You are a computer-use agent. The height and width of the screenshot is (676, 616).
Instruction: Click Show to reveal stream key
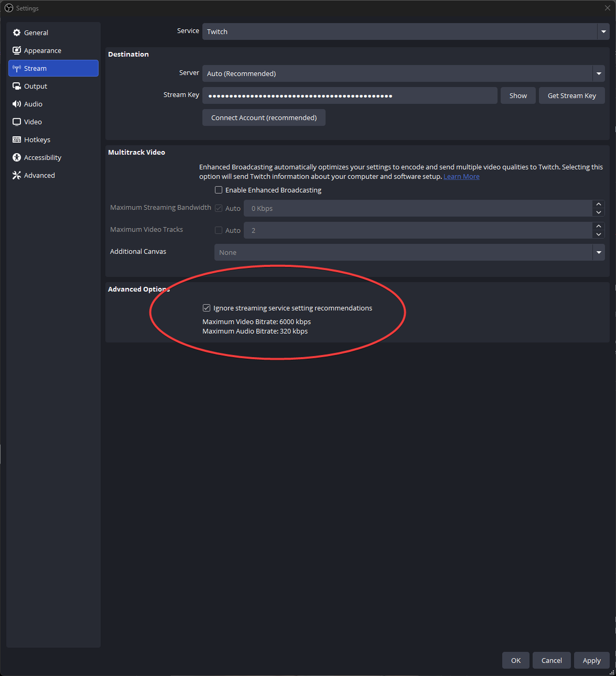coord(518,96)
